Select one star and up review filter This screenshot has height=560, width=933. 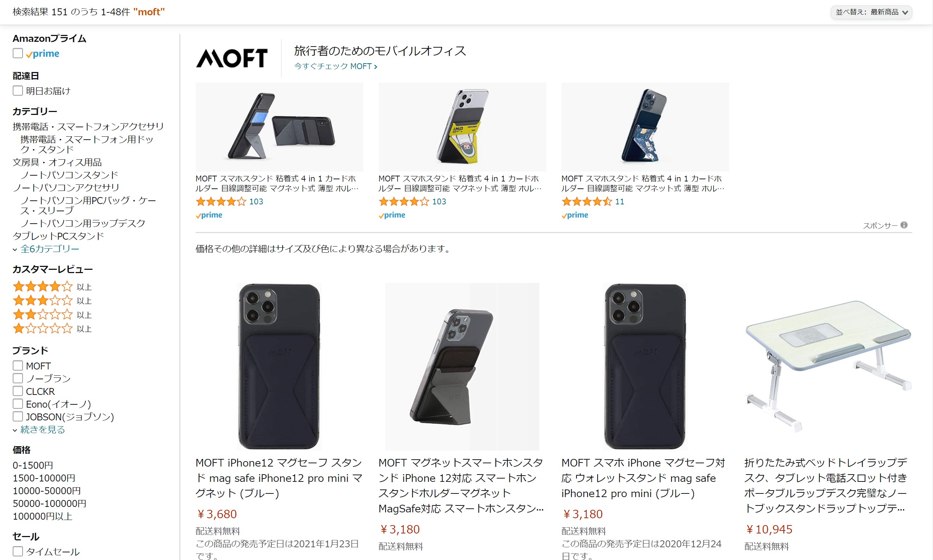click(x=52, y=328)
